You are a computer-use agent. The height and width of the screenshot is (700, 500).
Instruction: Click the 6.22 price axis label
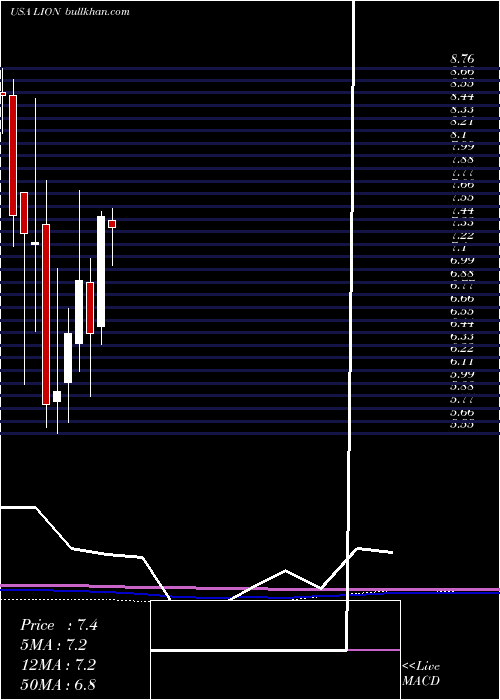tap(462, 349)
